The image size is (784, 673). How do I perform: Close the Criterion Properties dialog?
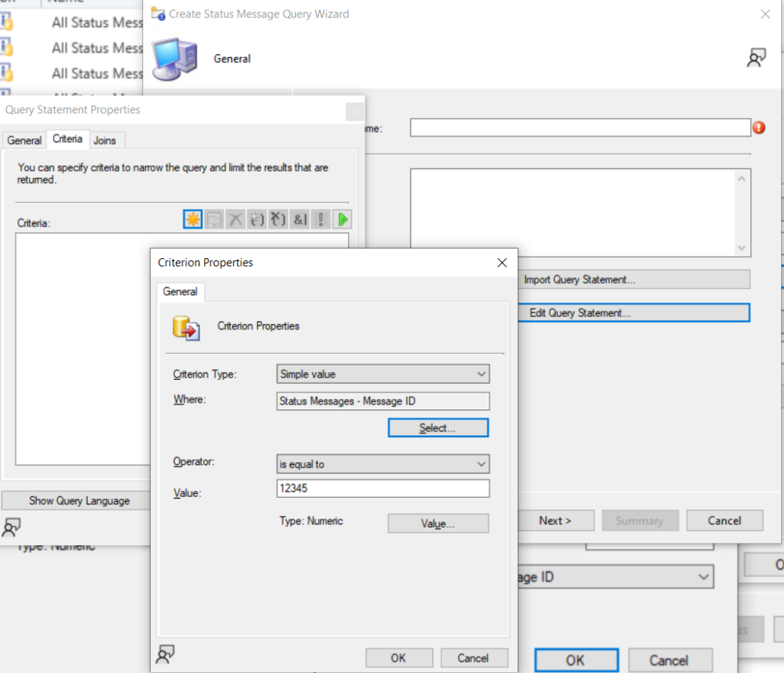click(x=502, y=263)
